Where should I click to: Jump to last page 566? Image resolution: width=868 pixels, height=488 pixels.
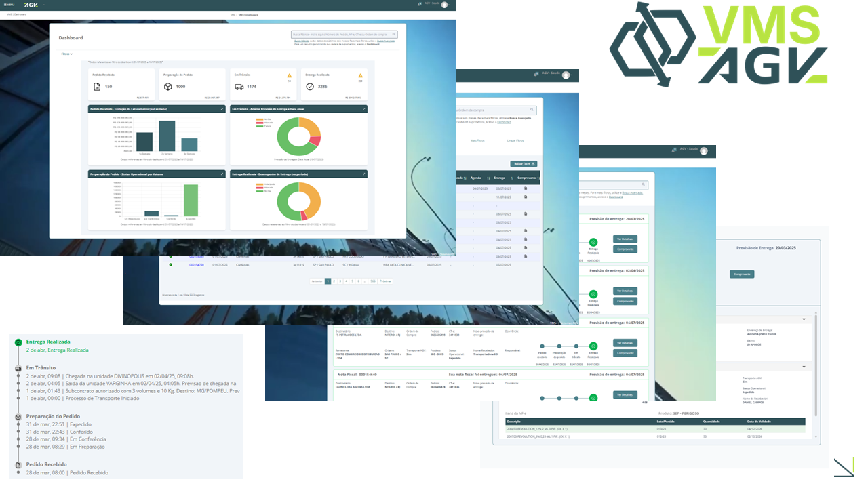pos(372,281)
